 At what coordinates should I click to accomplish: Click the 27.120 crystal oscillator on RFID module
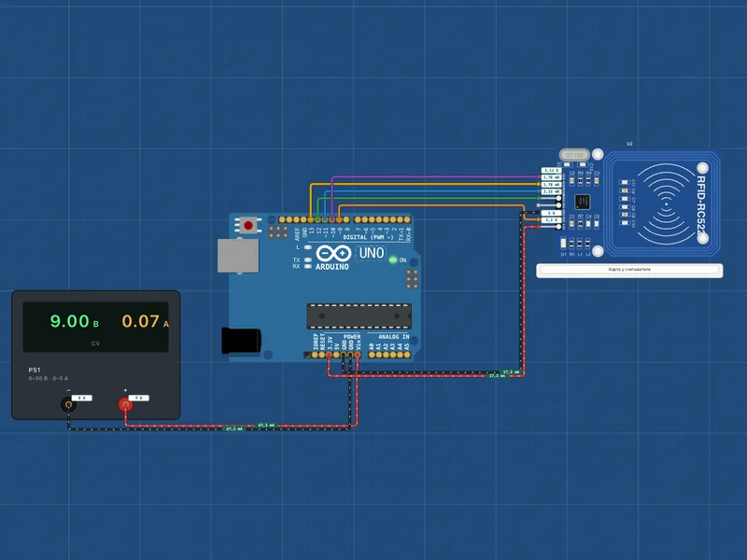(574, 155)
